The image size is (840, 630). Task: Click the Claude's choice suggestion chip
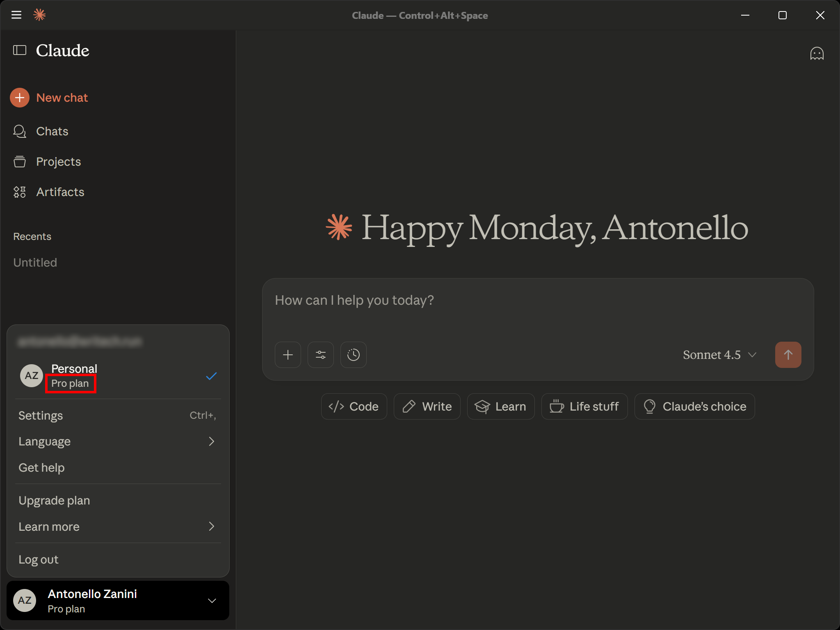coord(694,406)
